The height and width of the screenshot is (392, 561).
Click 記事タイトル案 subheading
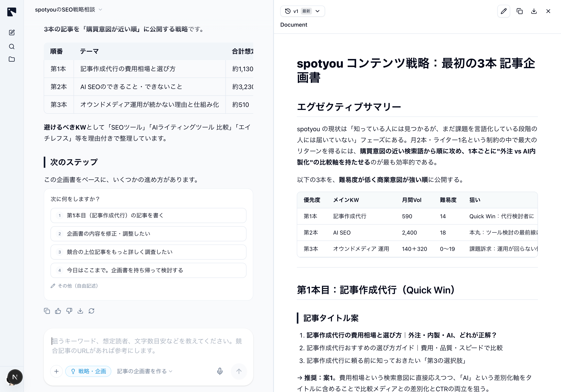click(x=331, y=318)
